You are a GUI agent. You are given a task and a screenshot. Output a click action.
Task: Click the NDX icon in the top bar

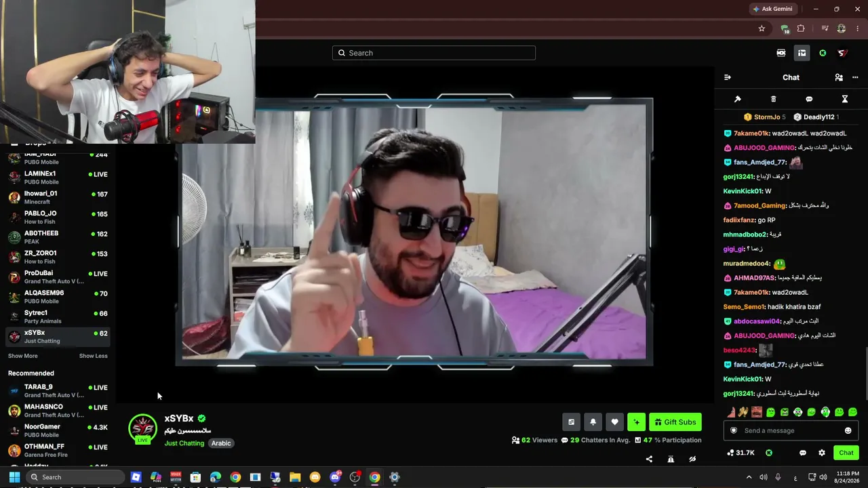tap(781, 53)
